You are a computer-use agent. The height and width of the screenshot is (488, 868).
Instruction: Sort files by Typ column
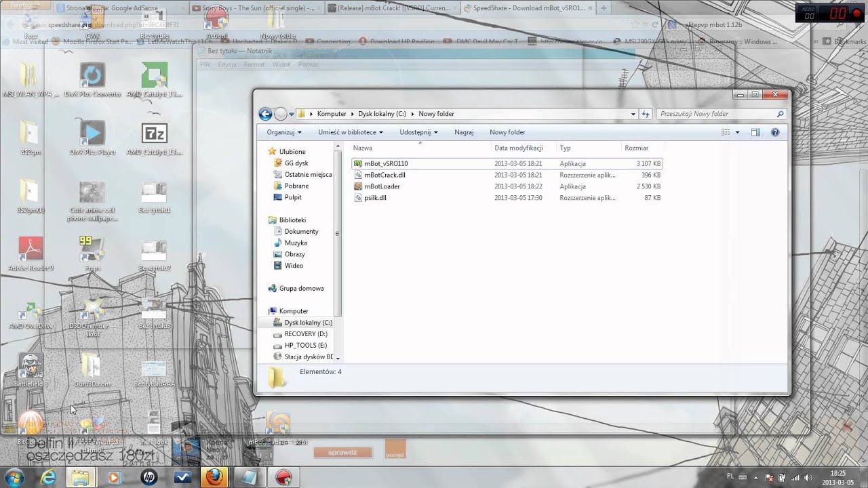[566, 148]
